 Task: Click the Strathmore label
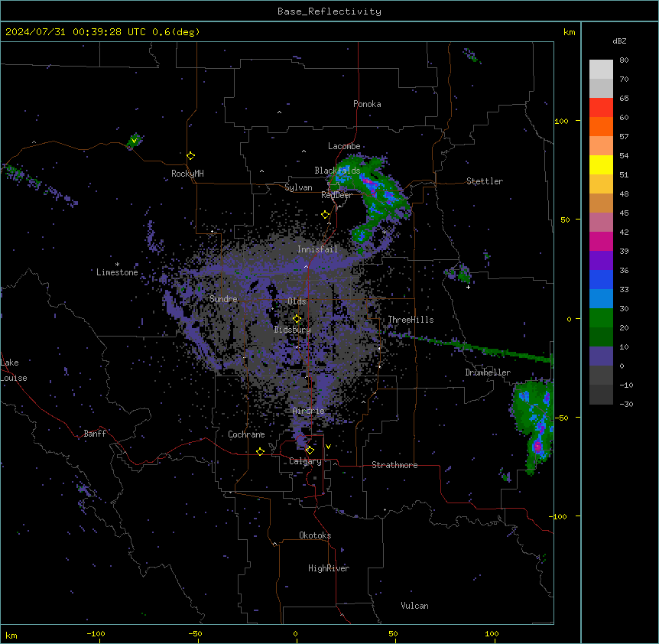pos(394,465)
